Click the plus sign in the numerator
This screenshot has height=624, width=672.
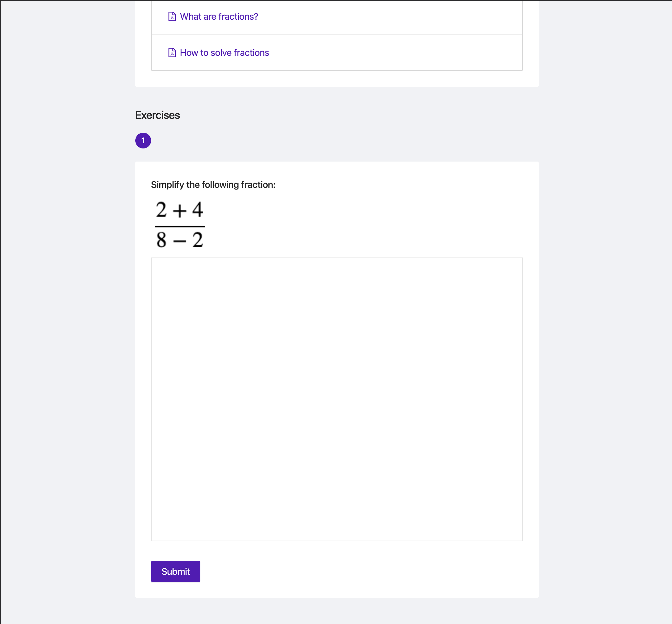click(180, 212)
